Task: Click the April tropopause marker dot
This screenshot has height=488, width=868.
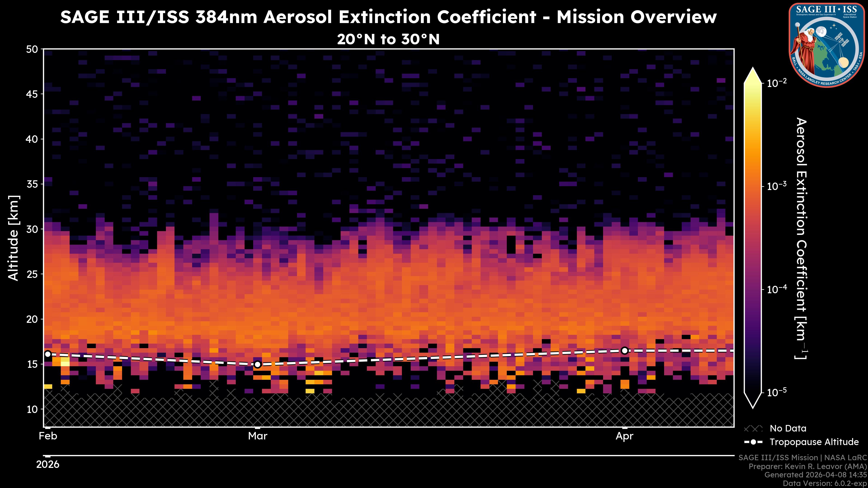Action: click(624, 351)
